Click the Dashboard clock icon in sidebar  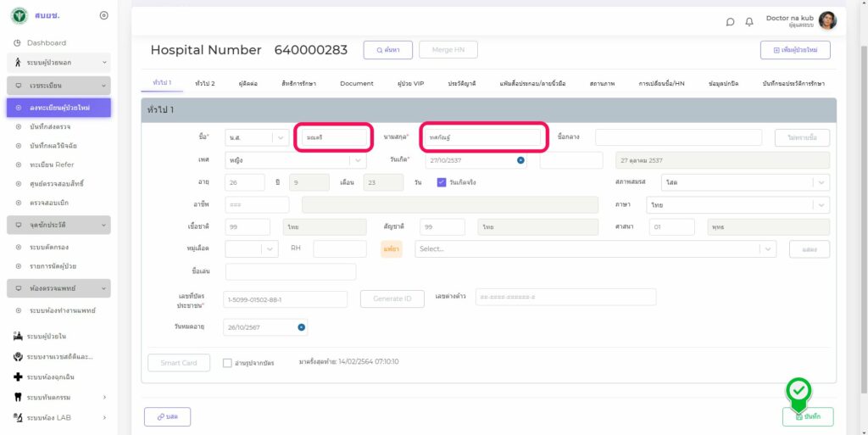[x=17, y=43]
